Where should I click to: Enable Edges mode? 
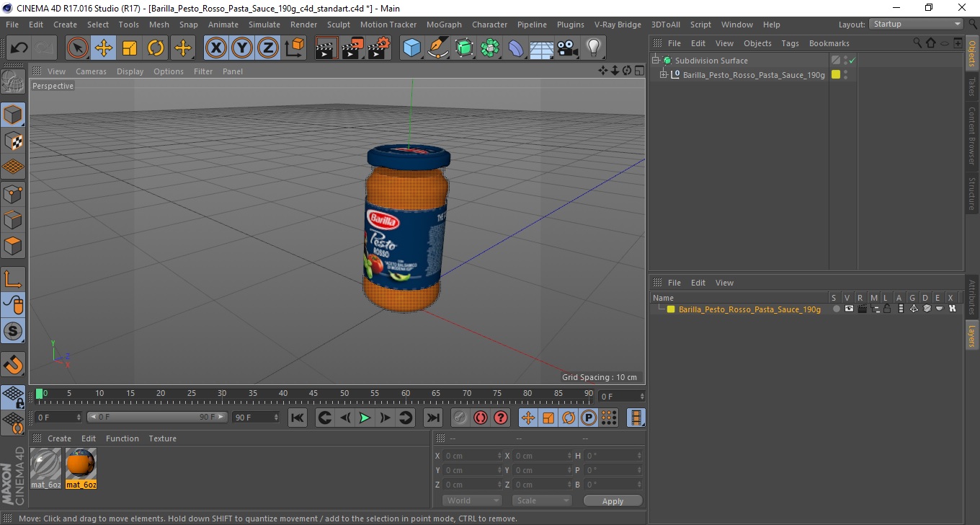pos(13,219)
